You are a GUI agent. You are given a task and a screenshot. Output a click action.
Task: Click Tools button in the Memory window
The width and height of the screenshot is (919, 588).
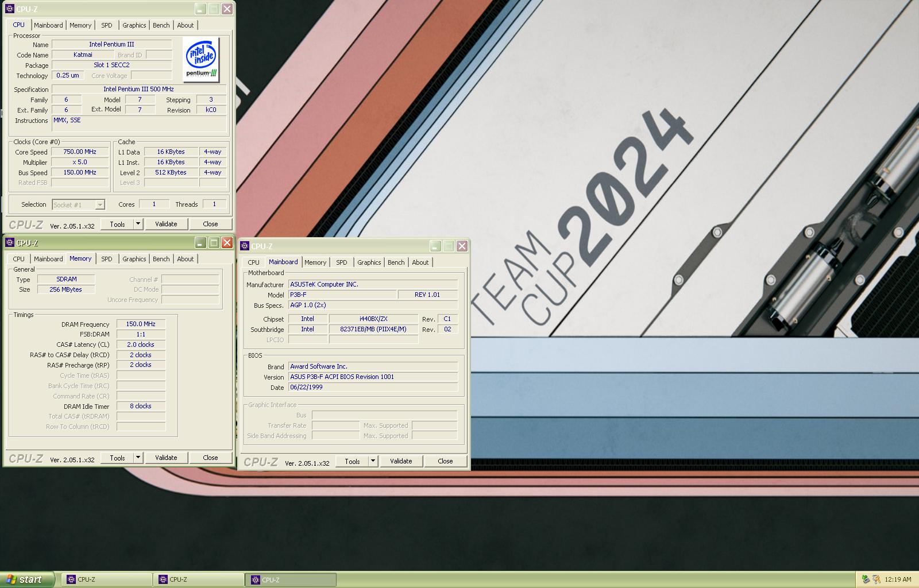(117, 458)
